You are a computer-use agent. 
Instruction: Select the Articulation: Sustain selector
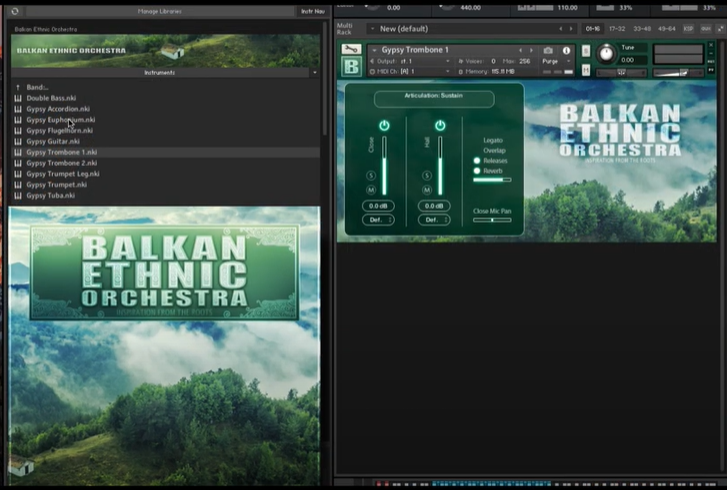click(434, 99)
